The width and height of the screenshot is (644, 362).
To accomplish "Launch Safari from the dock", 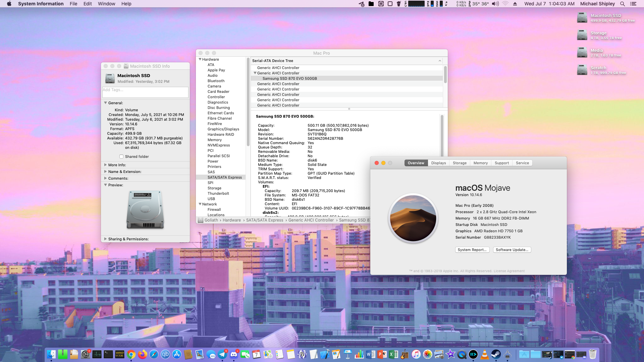I will (x=154, y=354).
